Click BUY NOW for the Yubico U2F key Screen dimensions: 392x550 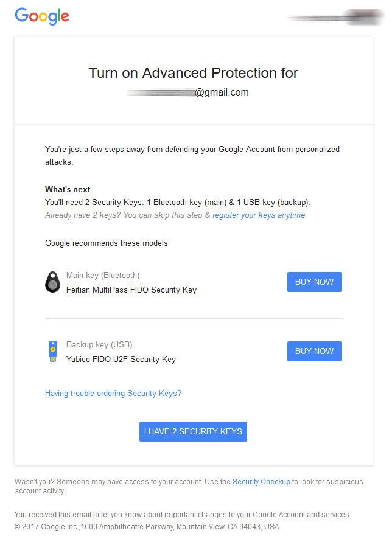tap(314, 351)
